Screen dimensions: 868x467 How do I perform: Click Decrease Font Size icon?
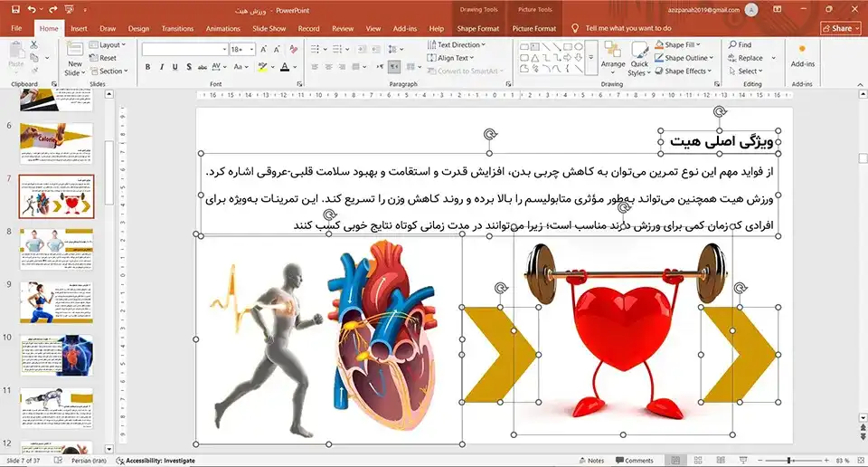click(x=277, y=49)
